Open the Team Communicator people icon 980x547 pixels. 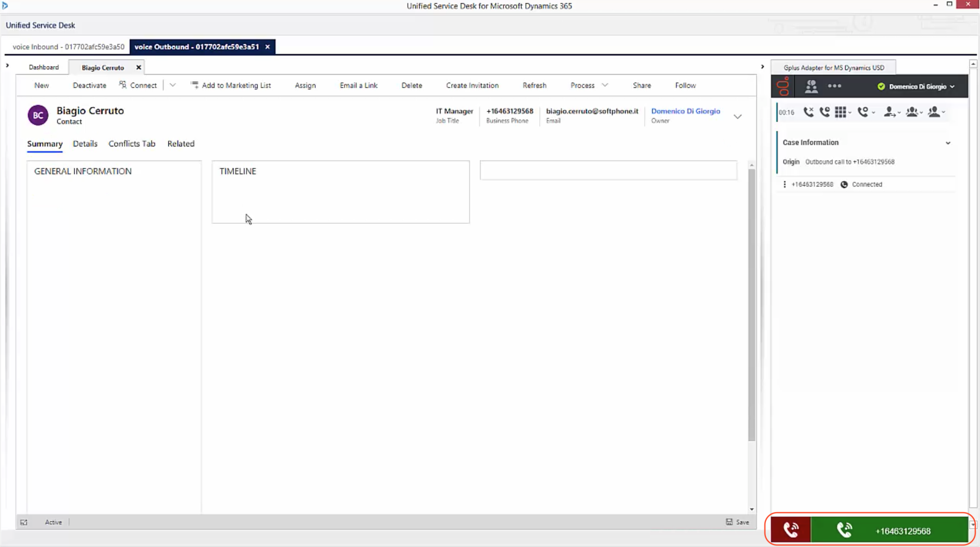(x=811, y=86)
